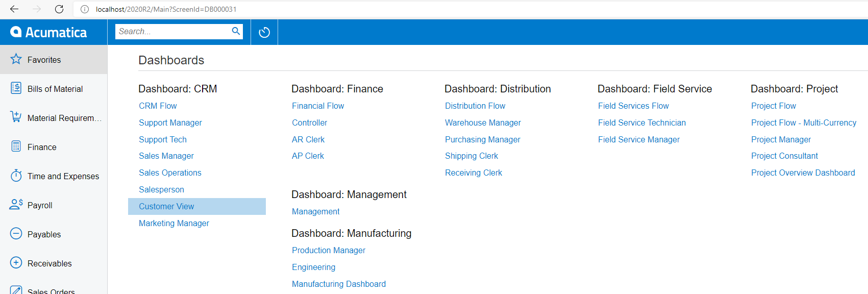Open the Purchasing Manager dashboard

pos(483,139)
